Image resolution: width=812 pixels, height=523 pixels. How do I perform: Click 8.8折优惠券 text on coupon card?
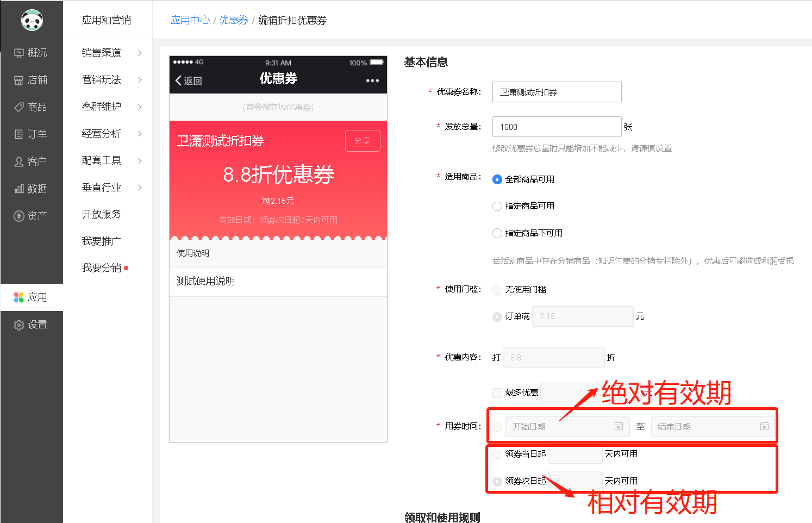[x=278, y=175]
